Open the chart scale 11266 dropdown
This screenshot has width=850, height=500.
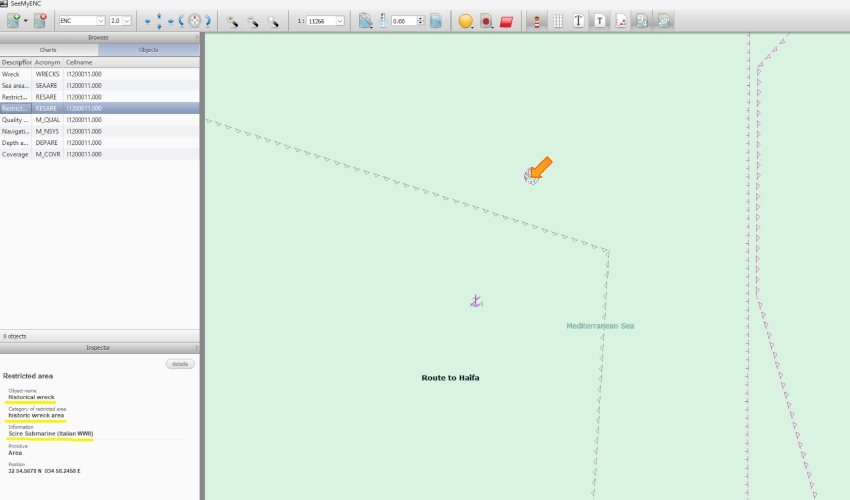tap(325, 21)
